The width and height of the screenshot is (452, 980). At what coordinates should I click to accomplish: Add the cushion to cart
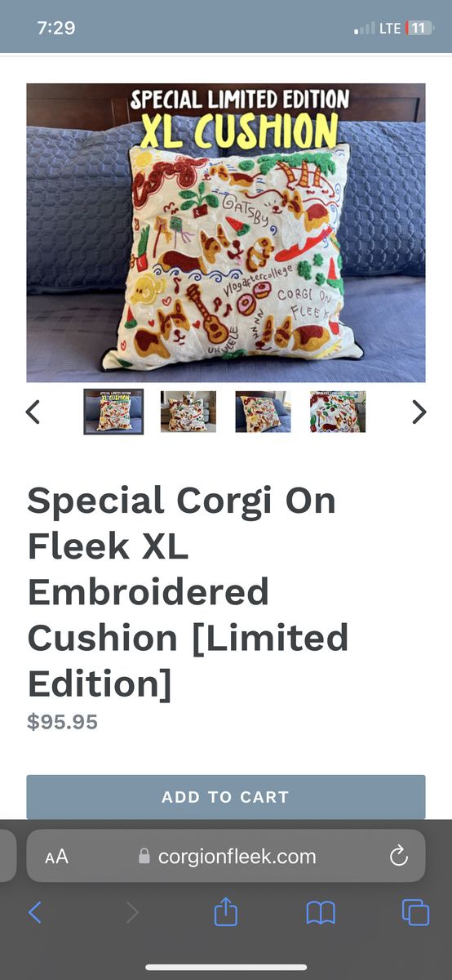[226, 797]
